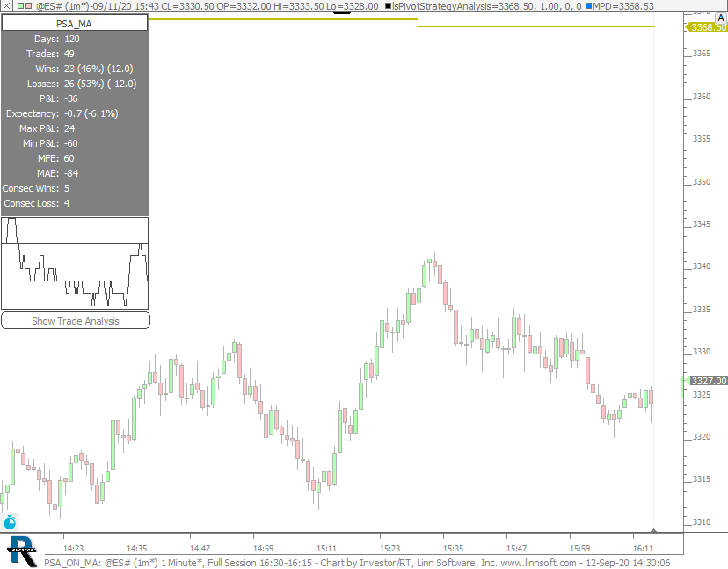Screen dimensions: 728x569
Task: Click the '@ES# (1m*)' symbol in the title bar
Action: pyautogui.click(x=62, y=6)
